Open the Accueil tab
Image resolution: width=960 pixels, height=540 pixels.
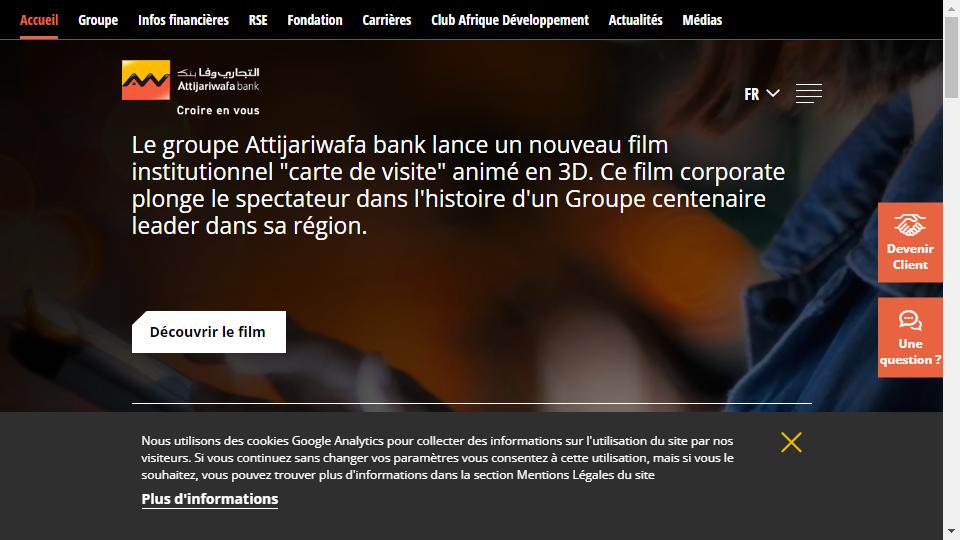[39, 20]
